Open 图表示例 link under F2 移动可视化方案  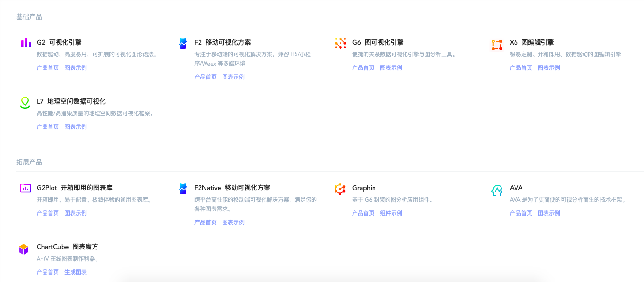pyautogui.click(x=233, y=77)
